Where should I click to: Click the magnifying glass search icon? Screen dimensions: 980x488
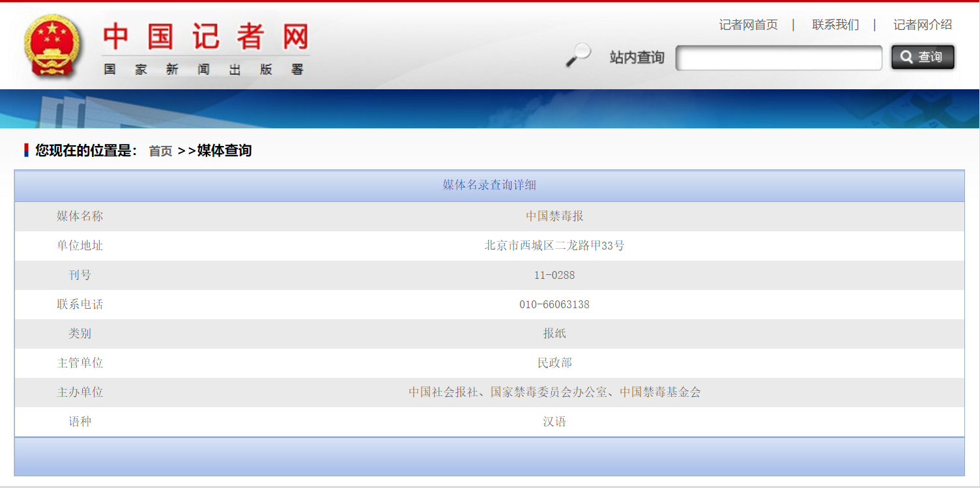pyautogui.click(x=577, y=55)
